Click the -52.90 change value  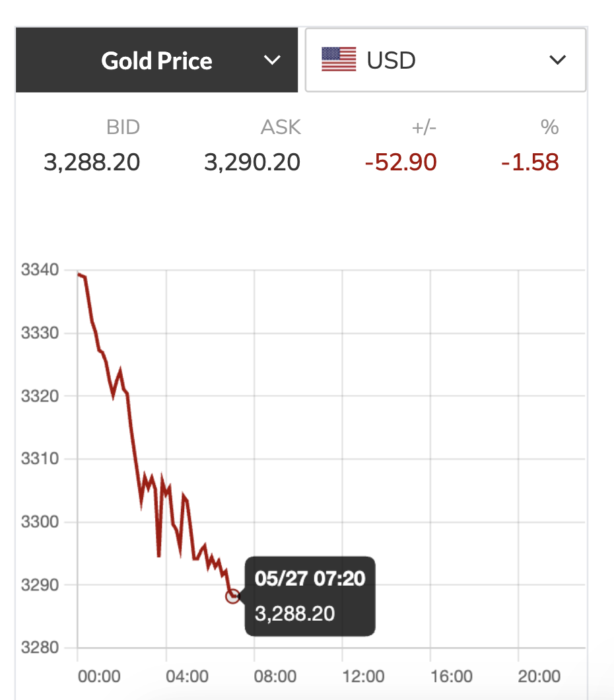click(x=401, y=162)
